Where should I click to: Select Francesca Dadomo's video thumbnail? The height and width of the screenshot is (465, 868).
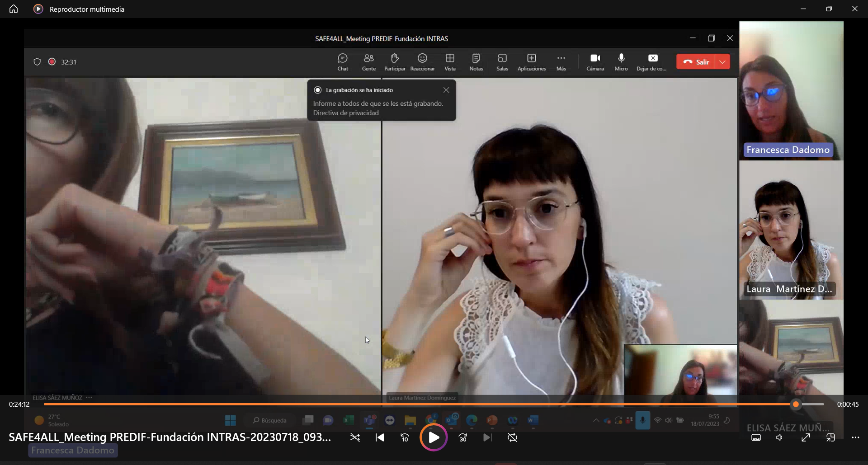[791, 90]
